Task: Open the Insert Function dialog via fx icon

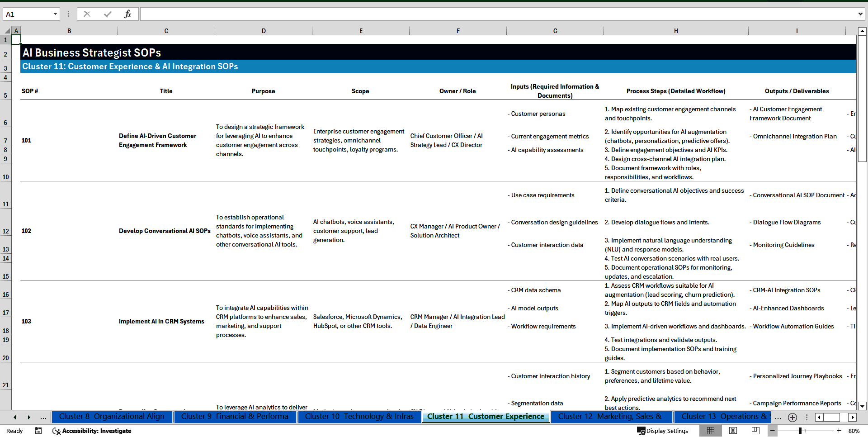Action: [128, 14]
